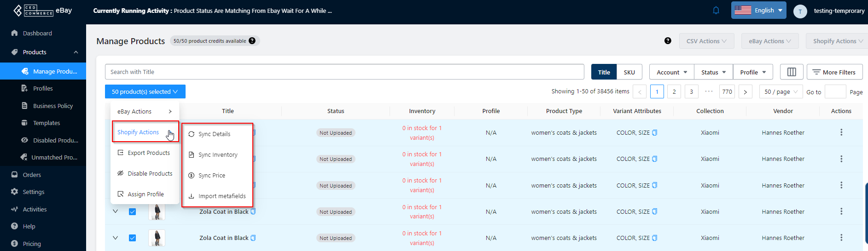
Task: Choose Disable Products menu entry
Action: pos(145,173)
